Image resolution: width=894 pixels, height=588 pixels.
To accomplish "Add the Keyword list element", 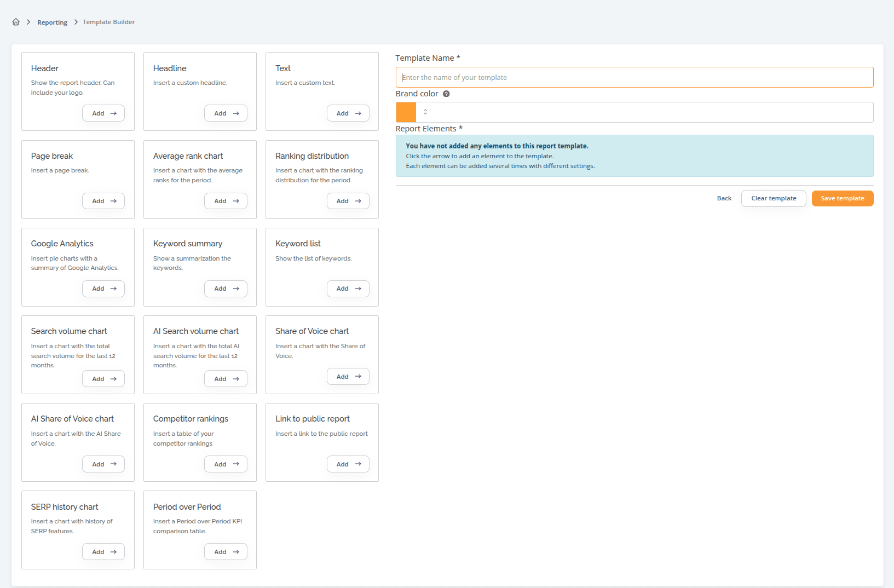I will pos(348,289).
